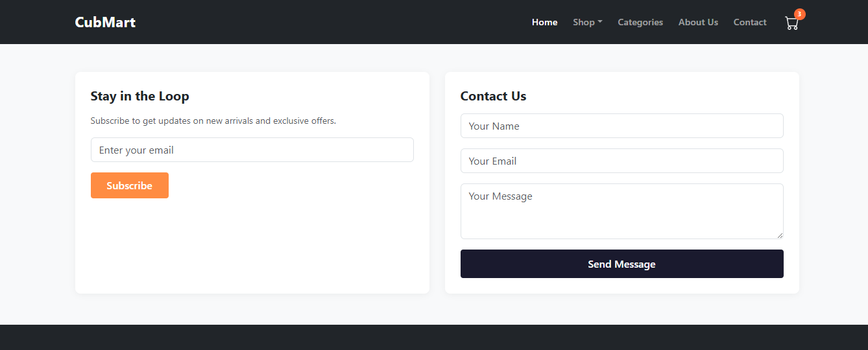Click the orange Subscribe button
868x350 pixels.
[x=130, y=185]
